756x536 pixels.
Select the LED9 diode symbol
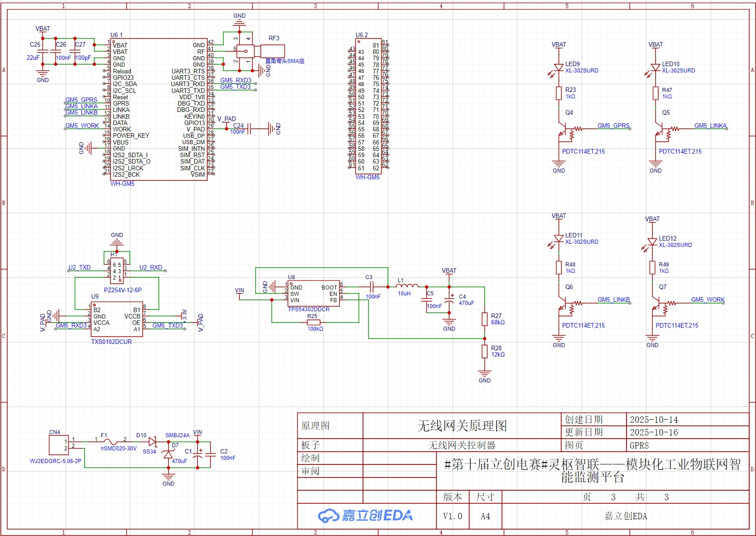coord(558,68)
